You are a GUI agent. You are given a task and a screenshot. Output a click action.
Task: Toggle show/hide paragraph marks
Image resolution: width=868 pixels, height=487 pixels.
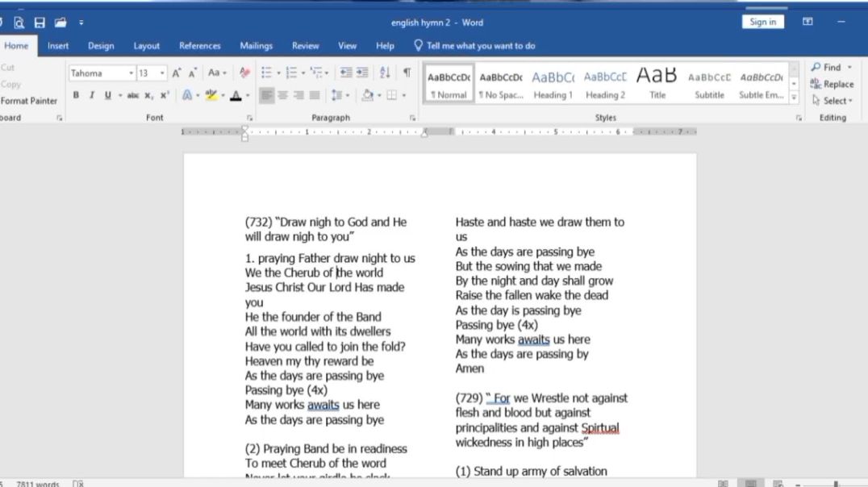pyautogui.click(x=407, y=73)
